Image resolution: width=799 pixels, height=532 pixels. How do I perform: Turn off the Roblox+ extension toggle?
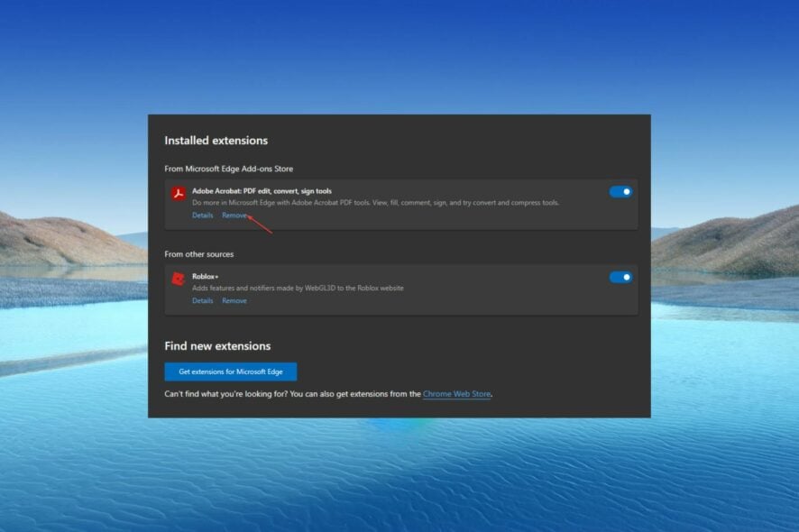click(x=621, y=277)
